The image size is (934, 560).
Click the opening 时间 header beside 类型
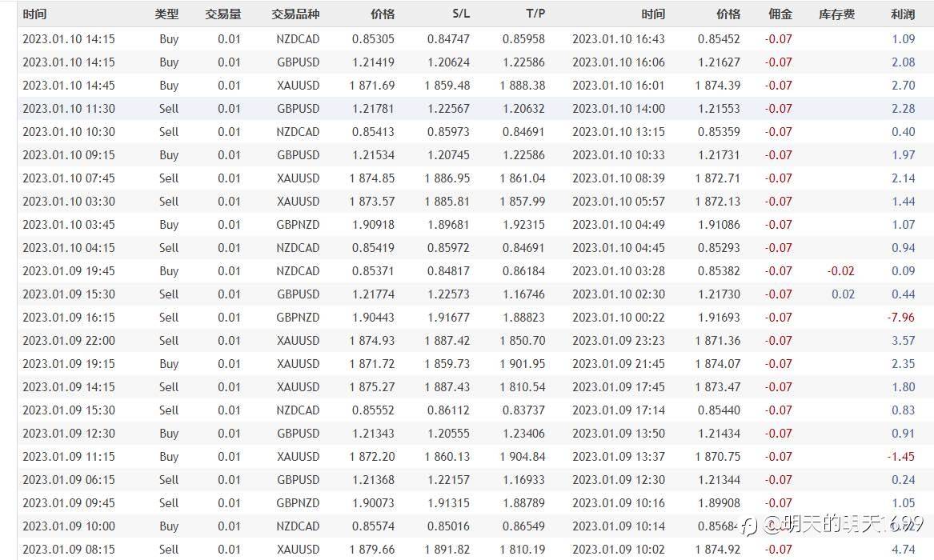tap(34, 14)
